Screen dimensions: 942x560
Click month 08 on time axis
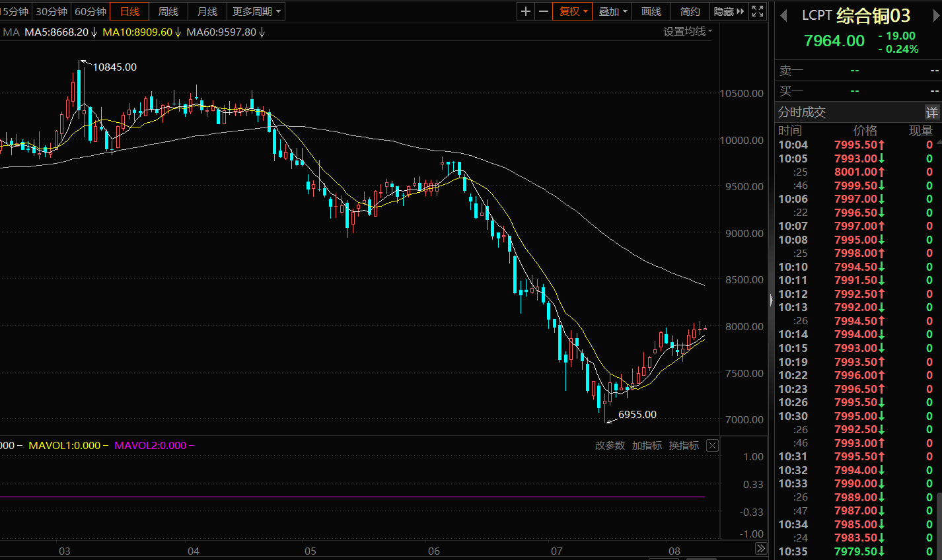tap(674, 551)
